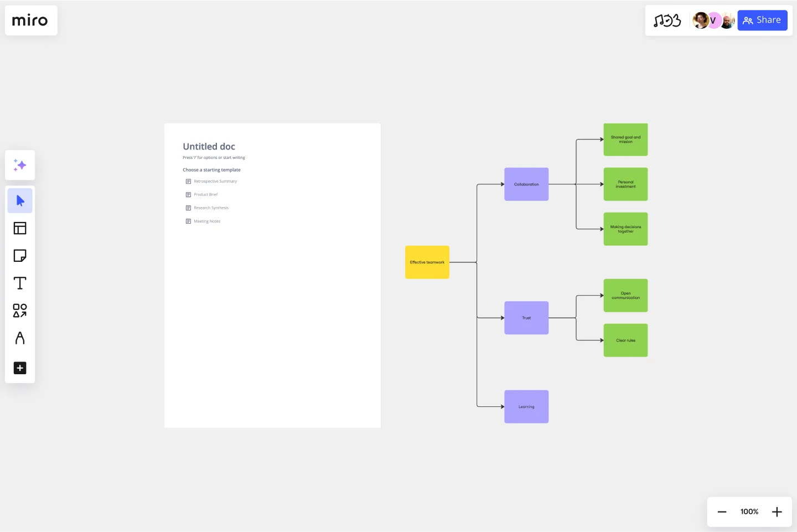The height and width of the screenshot is (532, 797).
Task: Select the pen drawing tool
Action: click(x=20, y=338)
